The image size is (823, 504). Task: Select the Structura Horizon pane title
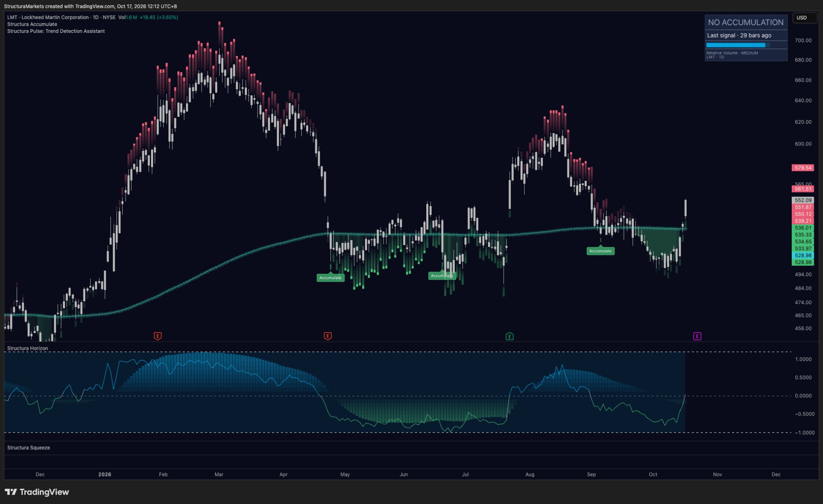[x=28, y=348]
